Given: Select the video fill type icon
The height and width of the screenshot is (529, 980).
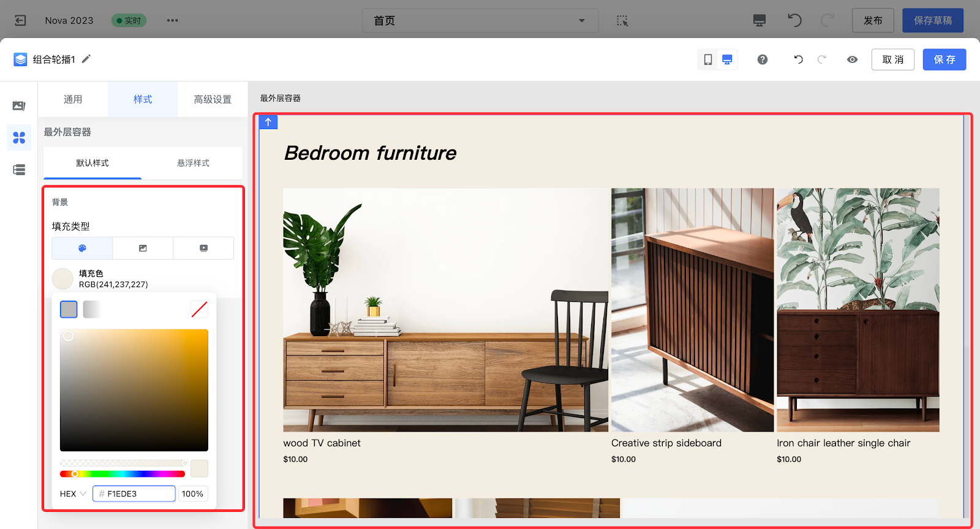Looking at the screenshot, I should 203,248.
